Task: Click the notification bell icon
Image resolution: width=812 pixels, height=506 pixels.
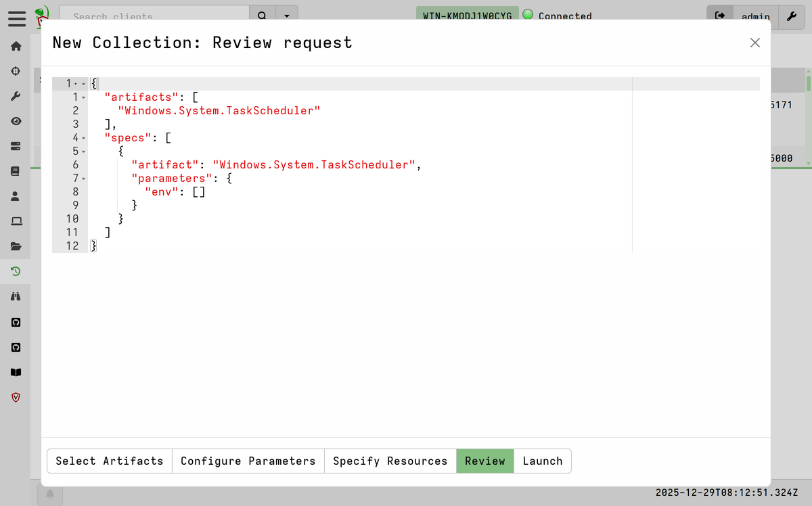Action: point(50,494)
